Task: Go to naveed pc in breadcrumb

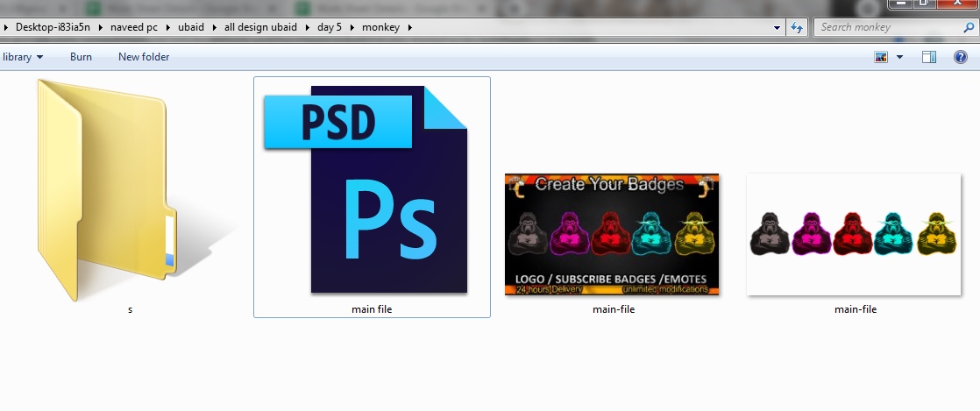Action: click(x=136, y=27)
